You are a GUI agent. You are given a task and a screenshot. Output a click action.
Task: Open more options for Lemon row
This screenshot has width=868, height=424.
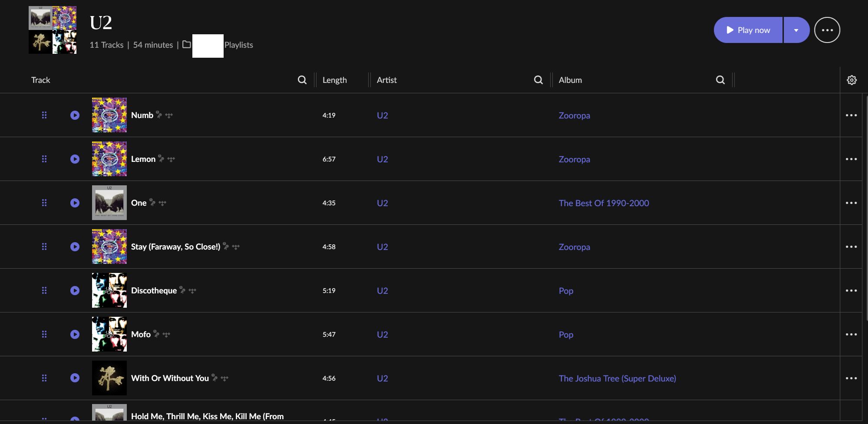coord(851,159)
